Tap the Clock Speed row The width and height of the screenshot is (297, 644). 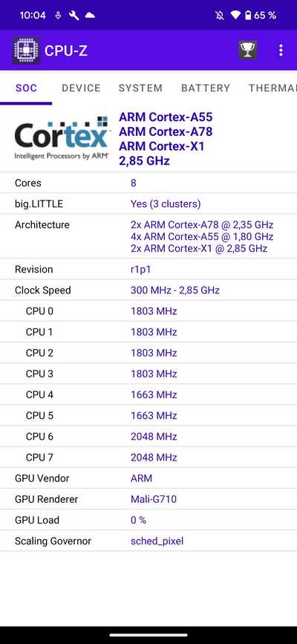pos(148,290)
